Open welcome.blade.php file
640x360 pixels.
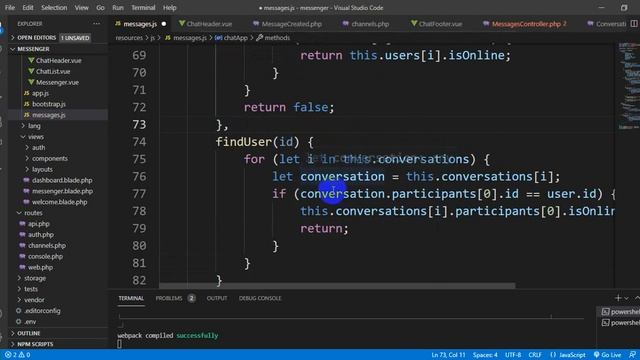[59, 202]
